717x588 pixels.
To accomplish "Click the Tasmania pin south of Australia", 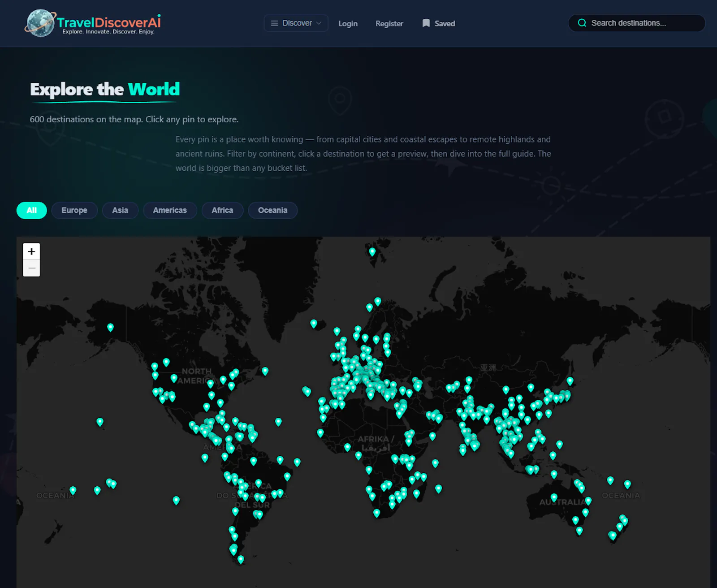I will (579, 531).
